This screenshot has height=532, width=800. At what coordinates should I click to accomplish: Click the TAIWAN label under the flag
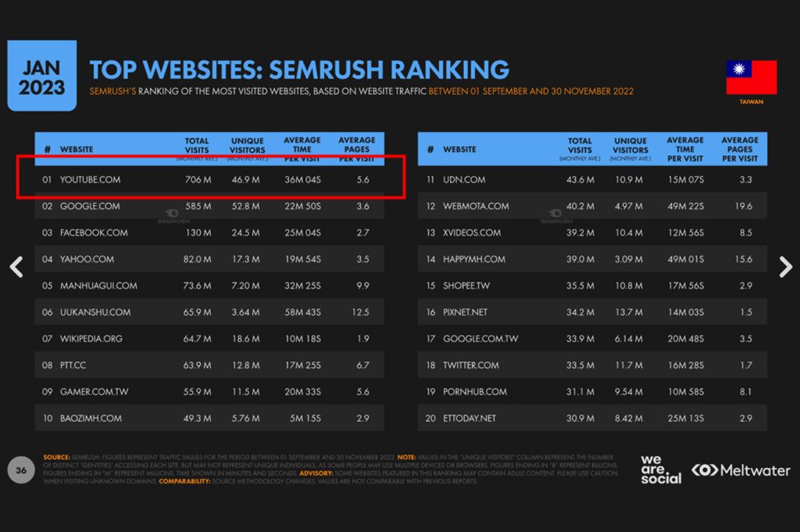(x=752, y=102)
